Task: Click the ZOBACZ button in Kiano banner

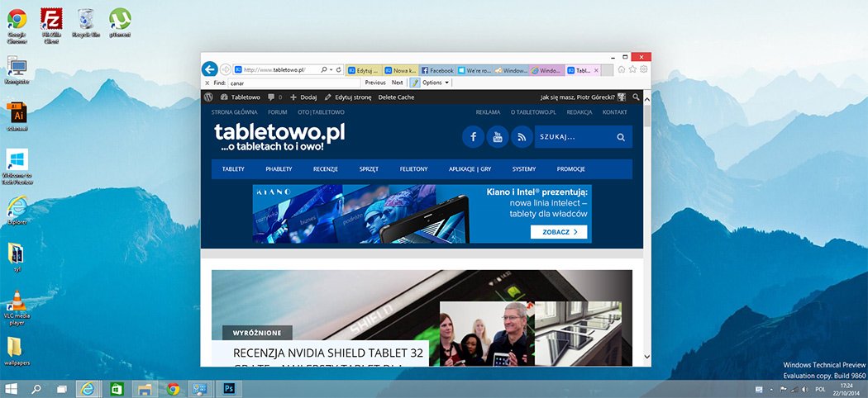Action: pos(559,232)
